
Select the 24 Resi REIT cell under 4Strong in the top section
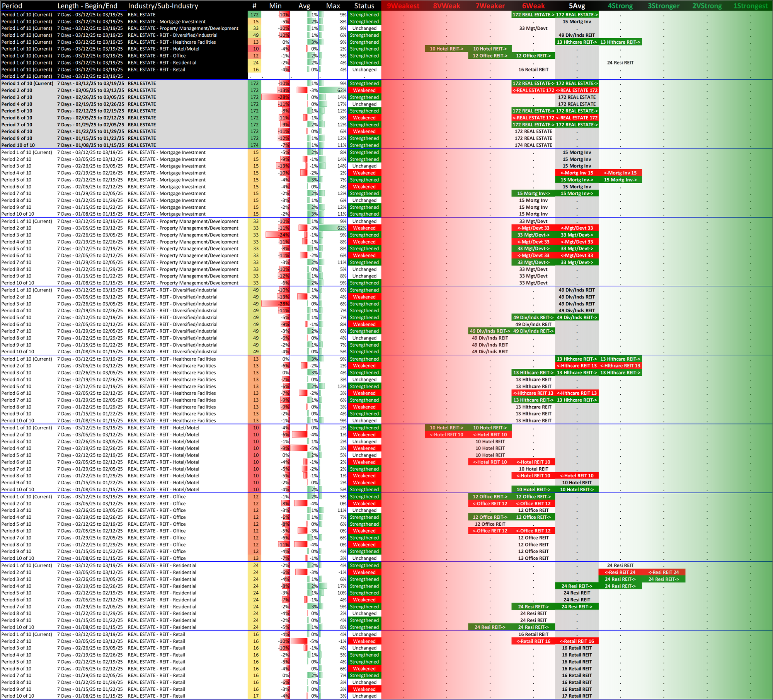(x=620, y=63)
